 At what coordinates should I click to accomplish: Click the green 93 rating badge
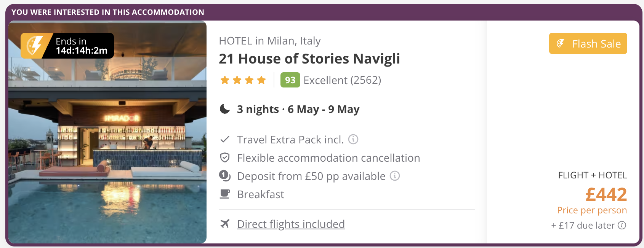coord(290,80)
